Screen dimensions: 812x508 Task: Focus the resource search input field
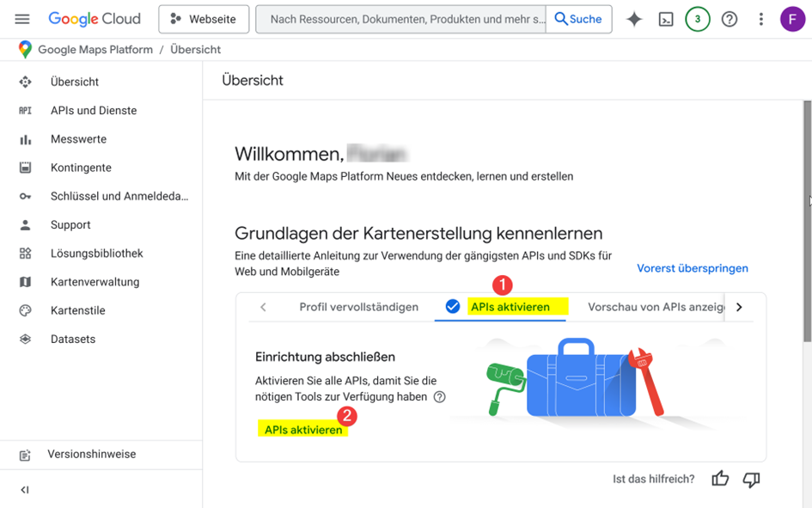400,19
